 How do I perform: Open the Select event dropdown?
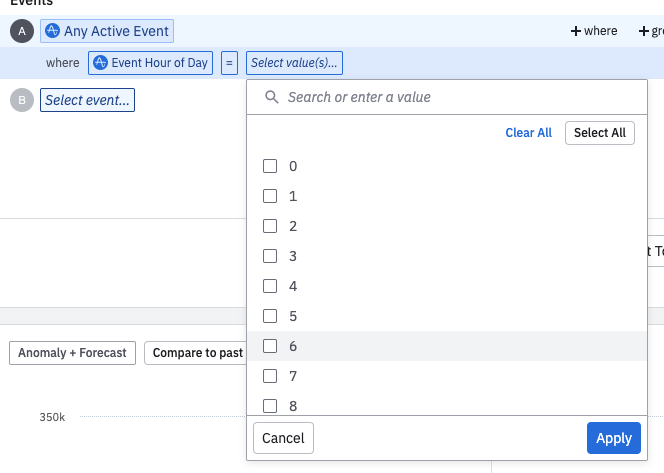tap(87, 100)
